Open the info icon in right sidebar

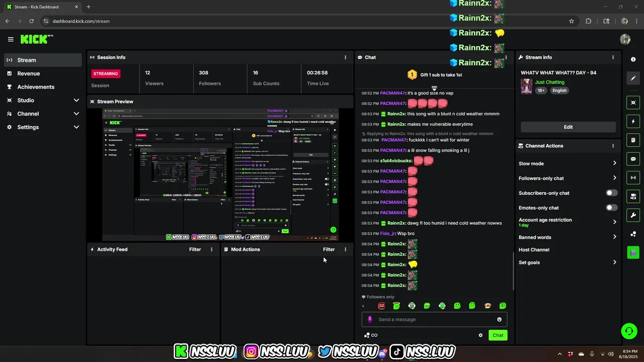tap(633, 59)
